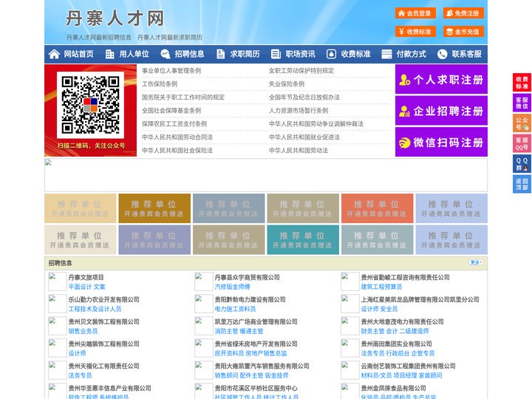Open the header 收费标准 orange button

(x=415, y=32)
